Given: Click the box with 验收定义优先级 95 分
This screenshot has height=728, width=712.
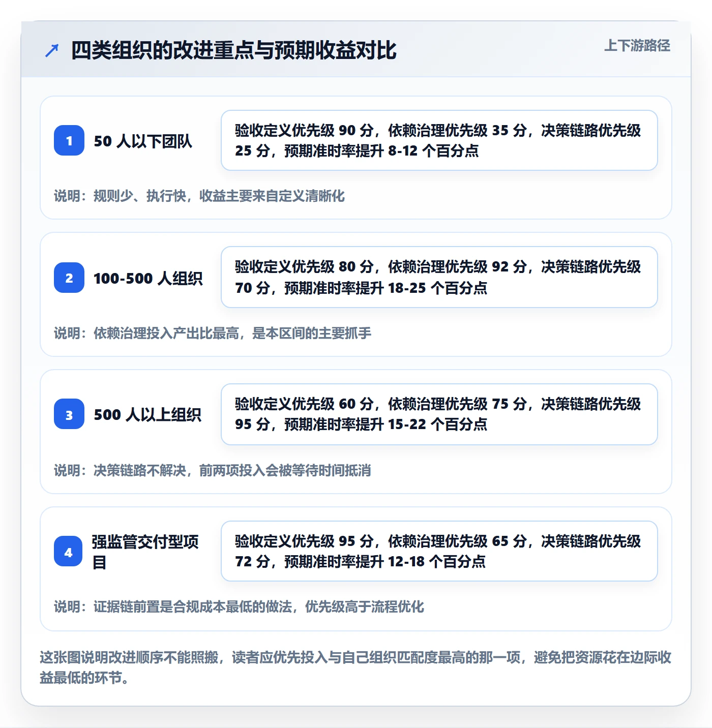Looking at the screenshot, I should 439,551.
